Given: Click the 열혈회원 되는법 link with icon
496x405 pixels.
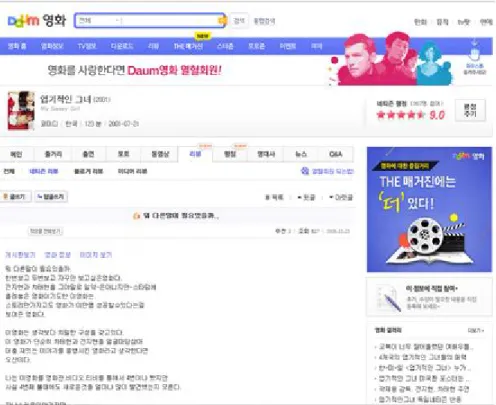Looking at the screenshot, I should (x=327, y=171).
